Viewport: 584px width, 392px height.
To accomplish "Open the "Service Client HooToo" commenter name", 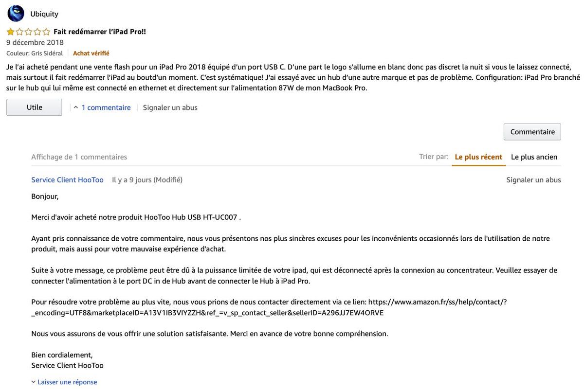I will point(67,180).
